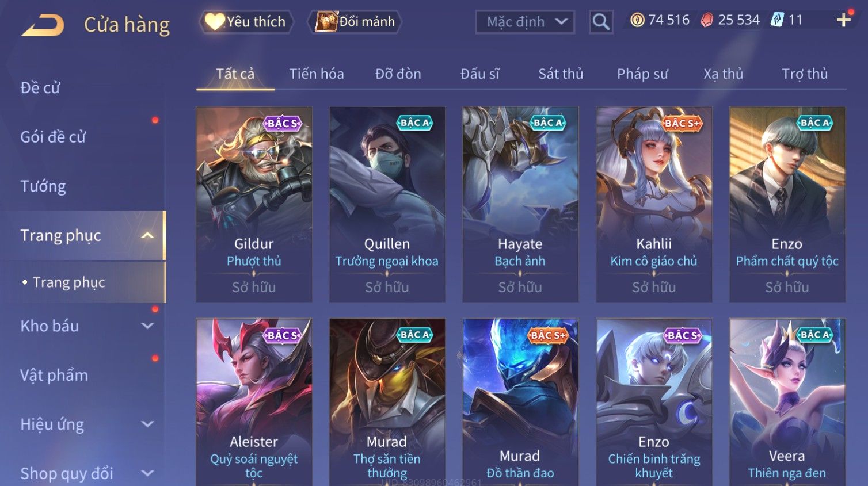
Task: Click the red ruby currency icon
Action: point(707,20)
